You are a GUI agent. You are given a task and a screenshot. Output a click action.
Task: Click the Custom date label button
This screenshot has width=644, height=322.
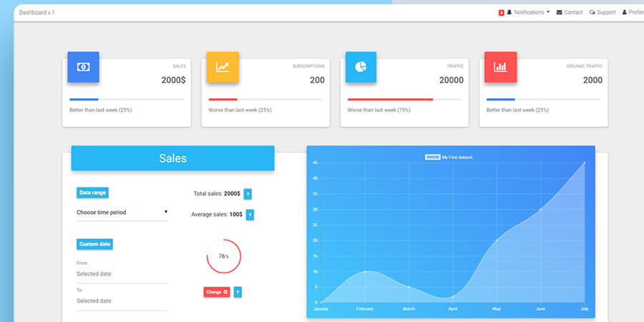94,244
